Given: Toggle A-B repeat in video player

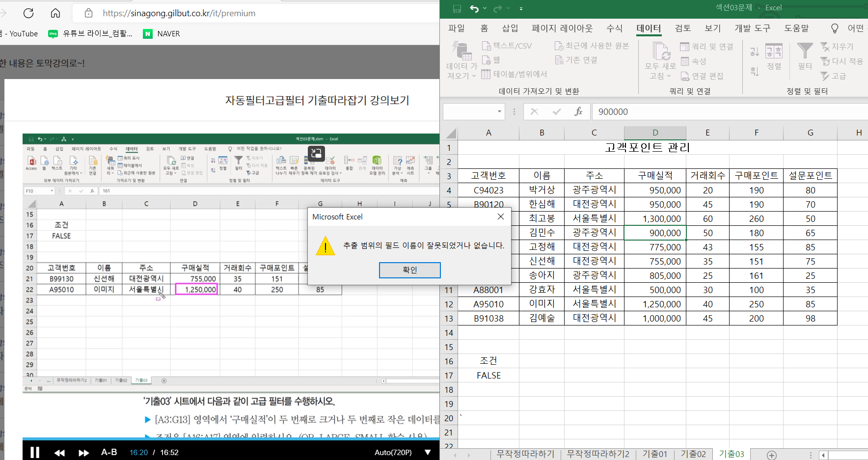Looking at the screenshot, I should click(x=108, y=452).
